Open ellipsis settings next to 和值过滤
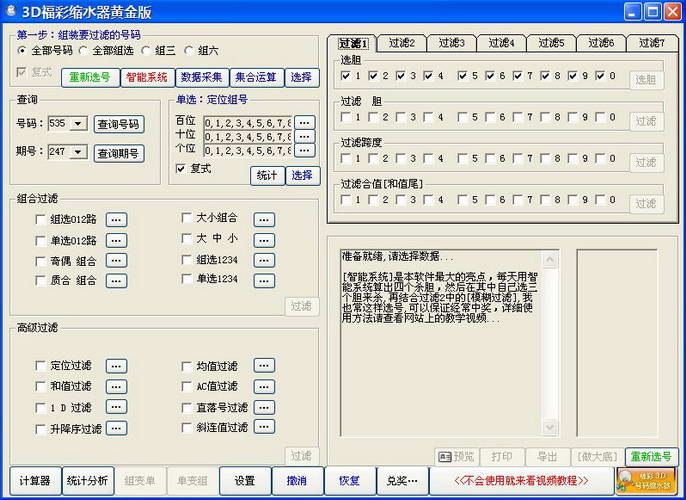Screen dimensions: 686x500 116,387
